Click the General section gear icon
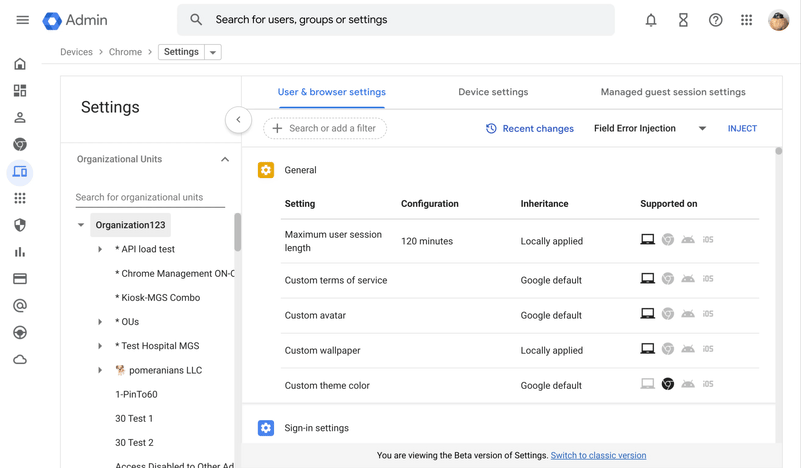The width and height of the screenshot is (801, 468). coord(266,170)
